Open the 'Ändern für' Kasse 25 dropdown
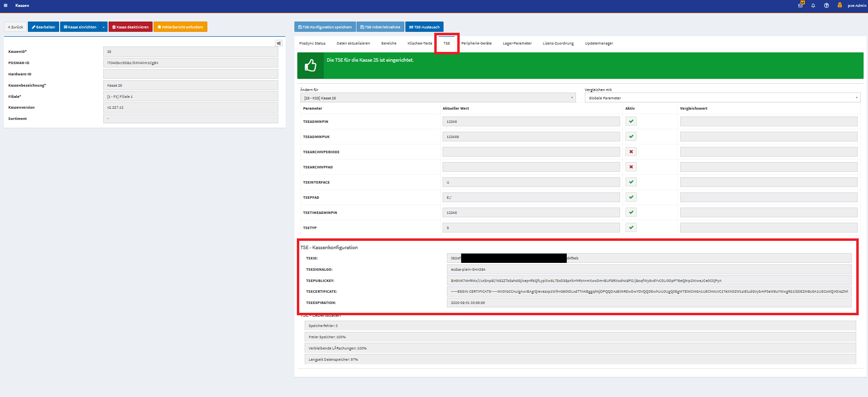 coord(438,98)
